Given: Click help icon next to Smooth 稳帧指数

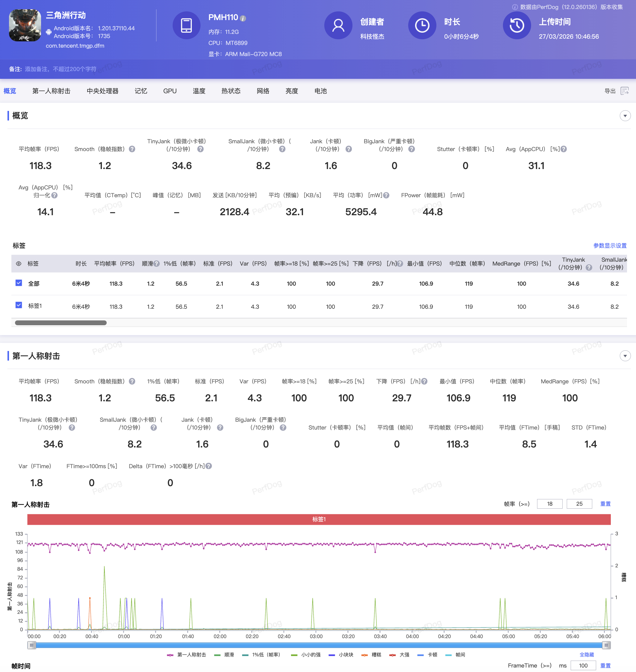Looking at the screenshot, I should 132,149.
